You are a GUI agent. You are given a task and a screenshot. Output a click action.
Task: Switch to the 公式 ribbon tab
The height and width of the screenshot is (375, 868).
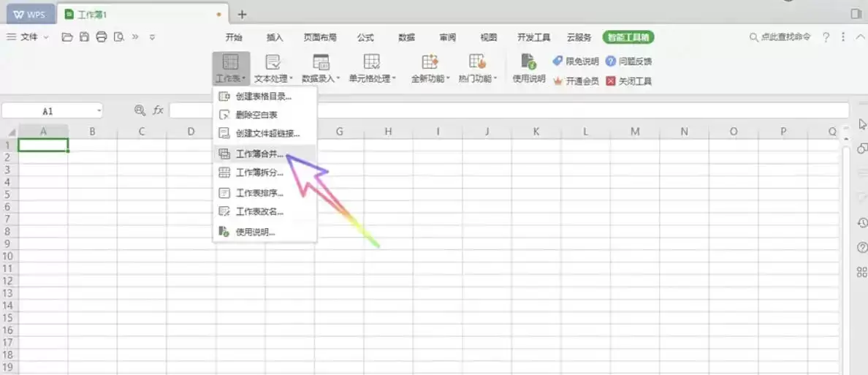(x=365, y=38)
